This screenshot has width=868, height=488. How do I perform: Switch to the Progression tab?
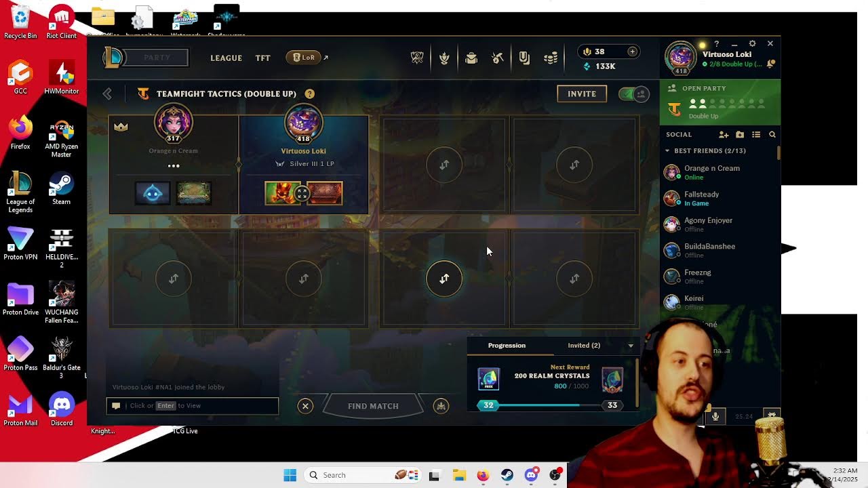click(507, 346)
